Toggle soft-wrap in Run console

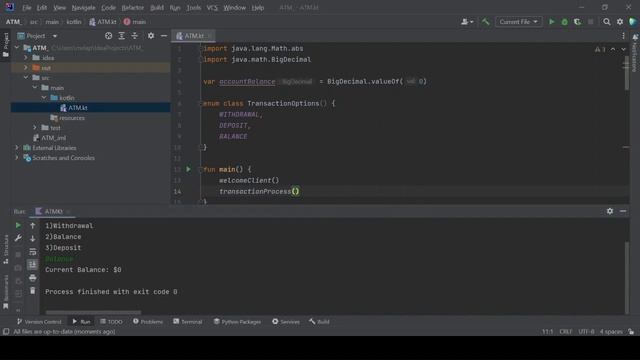click(x=33, y=252)
